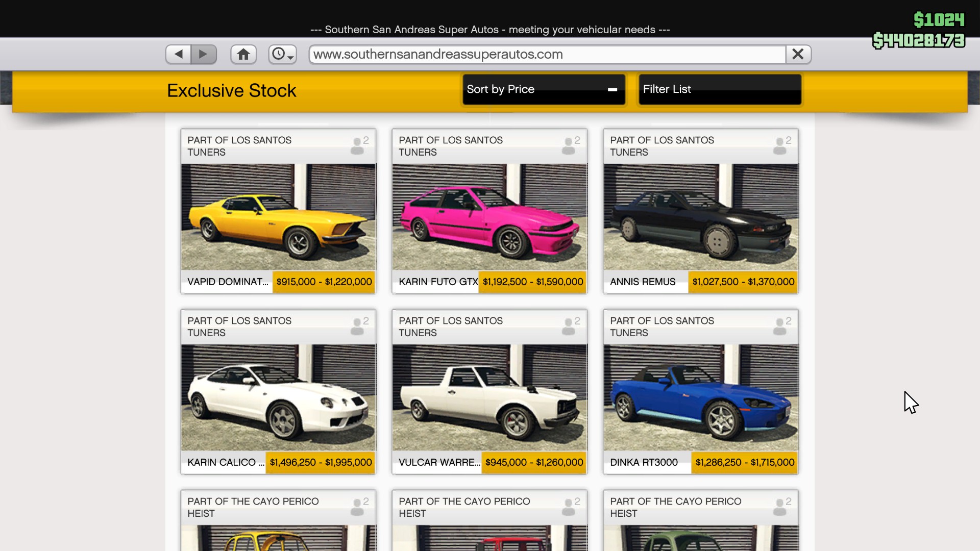Click the browser forward arrow button

(x=204, y=54)
